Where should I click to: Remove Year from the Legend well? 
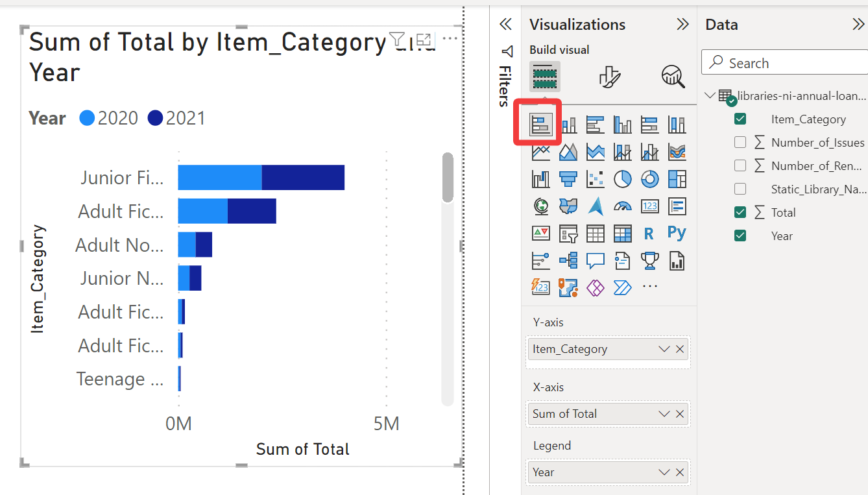[x=680, y=472]
